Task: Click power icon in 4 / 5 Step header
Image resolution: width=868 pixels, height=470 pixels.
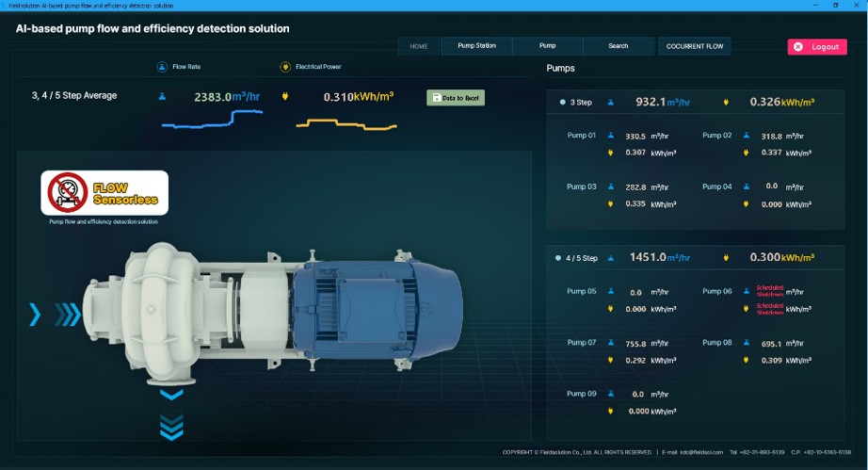Action: [x=726, y=258]
